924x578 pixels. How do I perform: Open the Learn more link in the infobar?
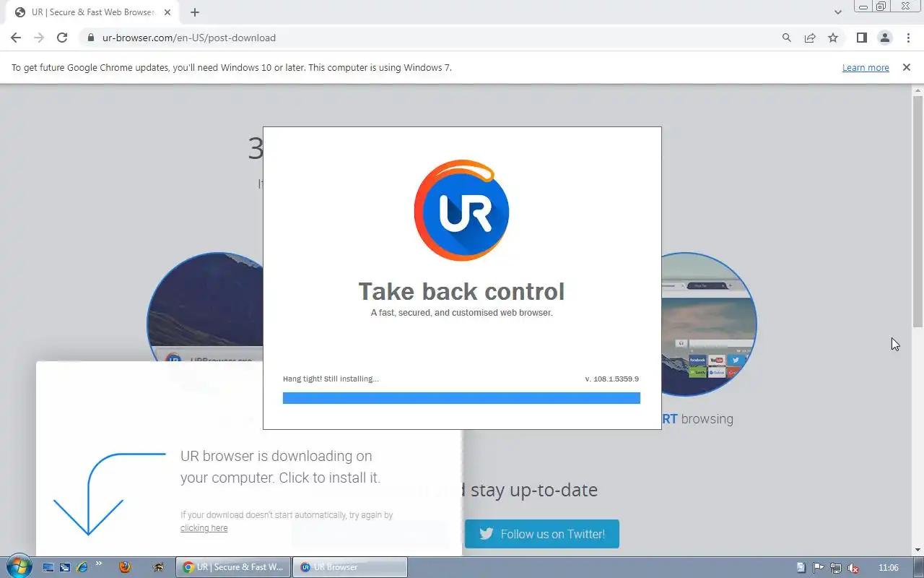point(866,67)
